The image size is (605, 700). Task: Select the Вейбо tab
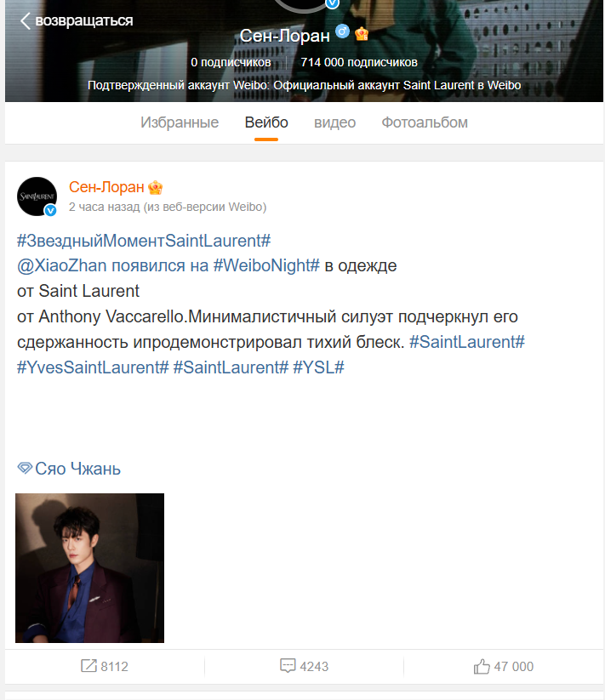coord(266,122)
